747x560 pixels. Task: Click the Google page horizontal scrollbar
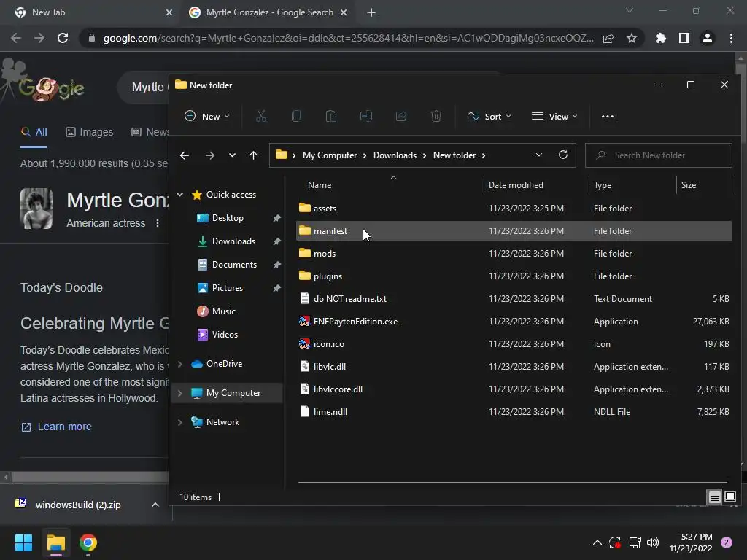(x=90, y=477)
